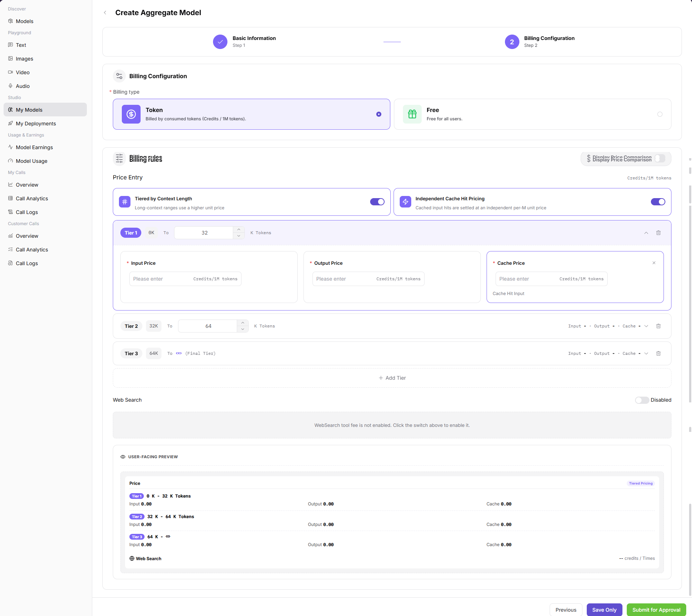The image size is (692, 616).
Task: Click the Model Usage sidebar label
Action: point(31,161)
